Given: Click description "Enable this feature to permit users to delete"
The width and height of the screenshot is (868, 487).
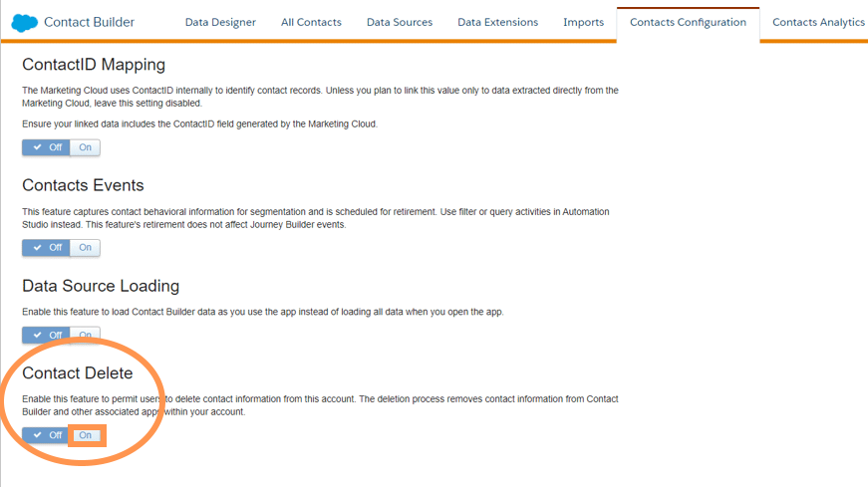Looking at the screenshot, I should click(x=320, y=405).
